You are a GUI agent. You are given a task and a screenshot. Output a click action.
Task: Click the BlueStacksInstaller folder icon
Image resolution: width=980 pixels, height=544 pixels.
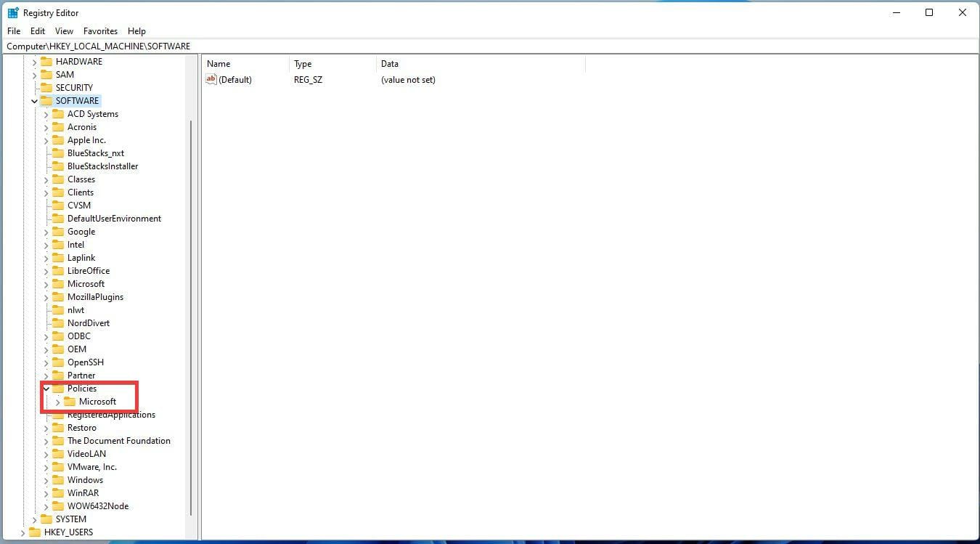click(x=58, y=166)
